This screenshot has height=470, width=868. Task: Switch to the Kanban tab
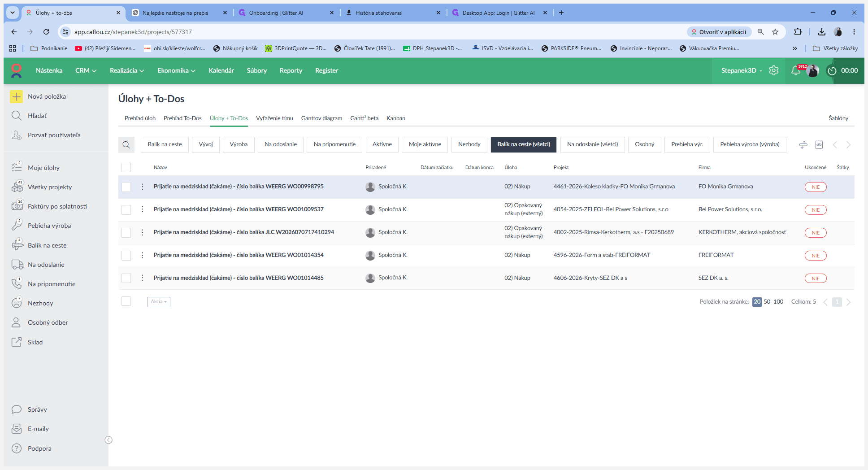[x=396, y=118]
